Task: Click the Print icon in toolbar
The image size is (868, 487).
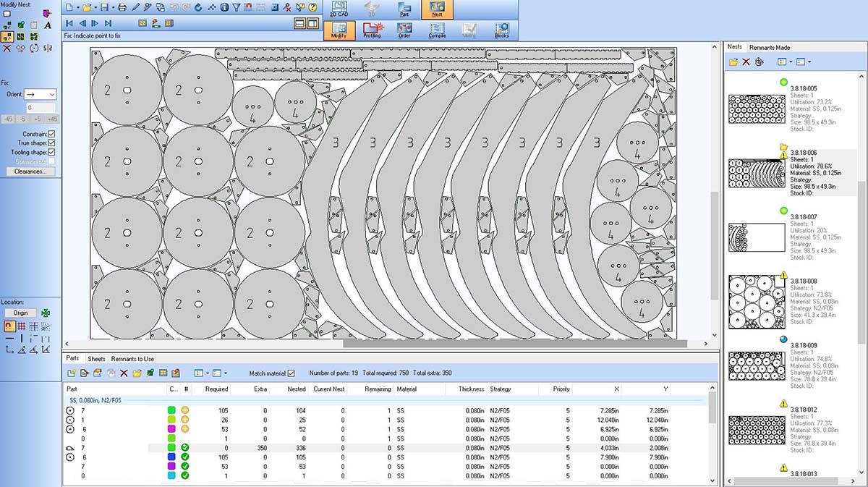Action: (122, 7)
